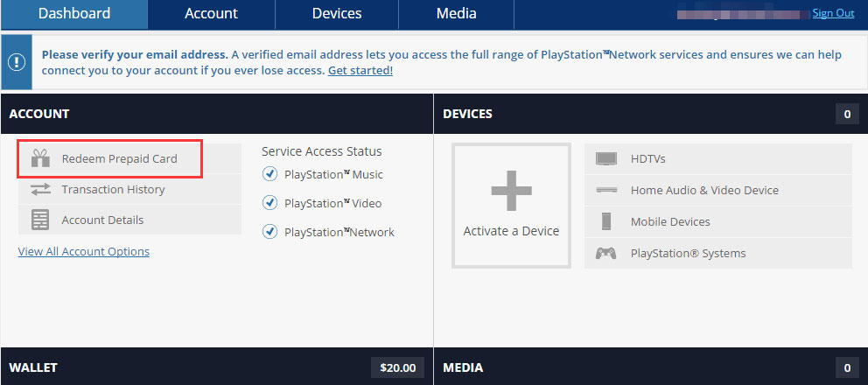
Task: Open the Get started! verification link
Action: click(360, 70)
